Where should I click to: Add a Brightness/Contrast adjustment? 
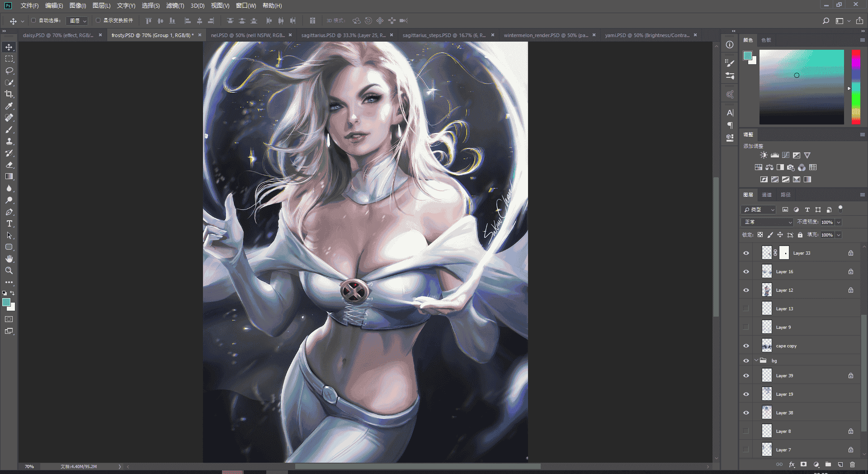tap(764, 155)
